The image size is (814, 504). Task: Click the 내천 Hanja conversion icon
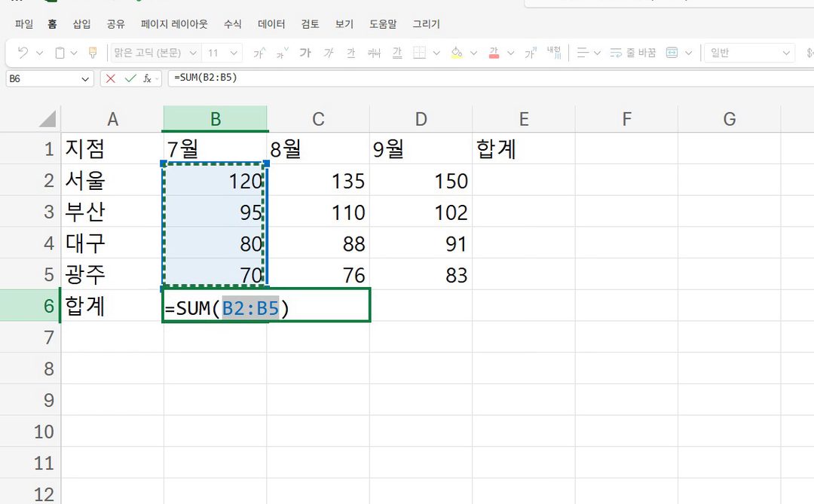[x=554, y=53]
